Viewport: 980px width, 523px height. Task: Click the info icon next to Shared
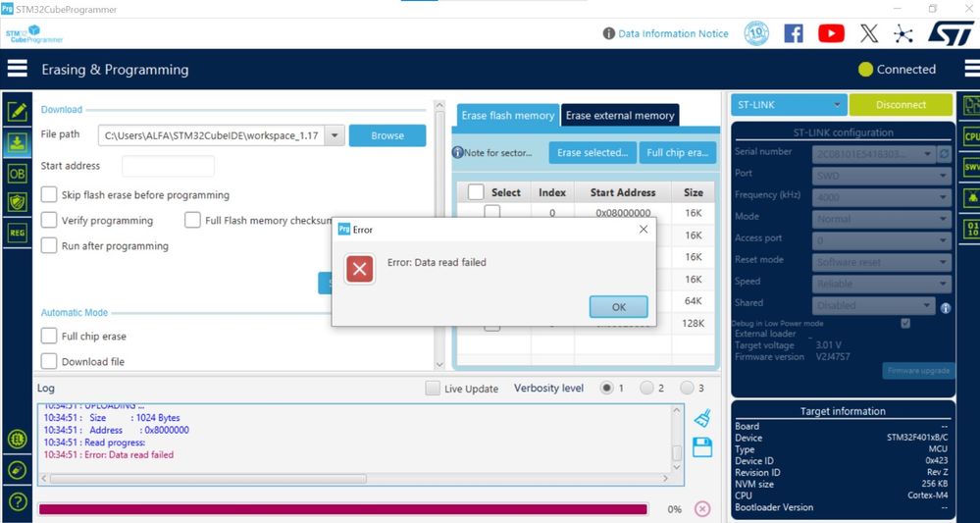click(x=946, y=308)
